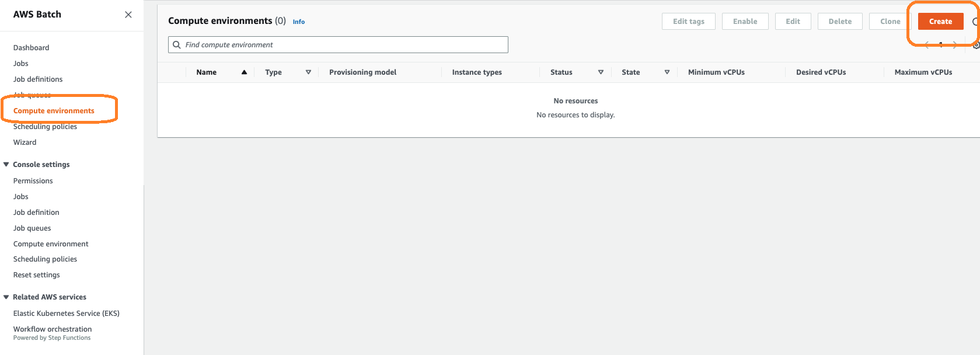The image size is (980, 355).
Task: Click the State column sort arrow
Action: [x=667, y=72]
